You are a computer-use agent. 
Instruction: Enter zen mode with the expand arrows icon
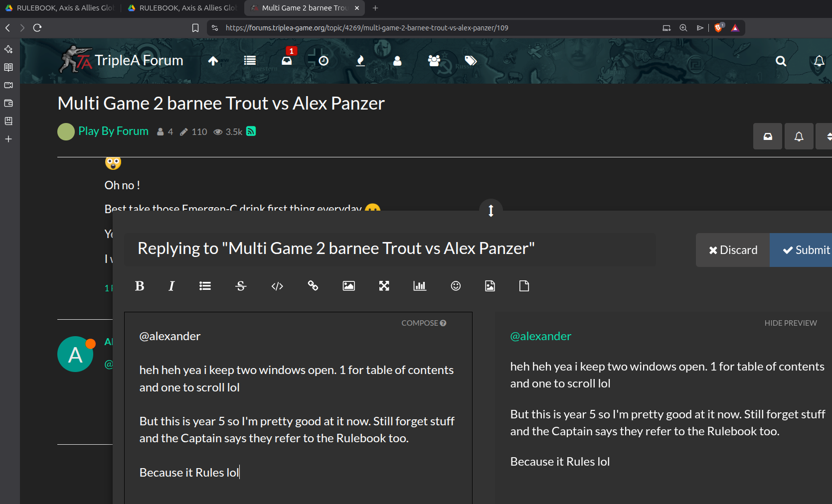(384, 286)
